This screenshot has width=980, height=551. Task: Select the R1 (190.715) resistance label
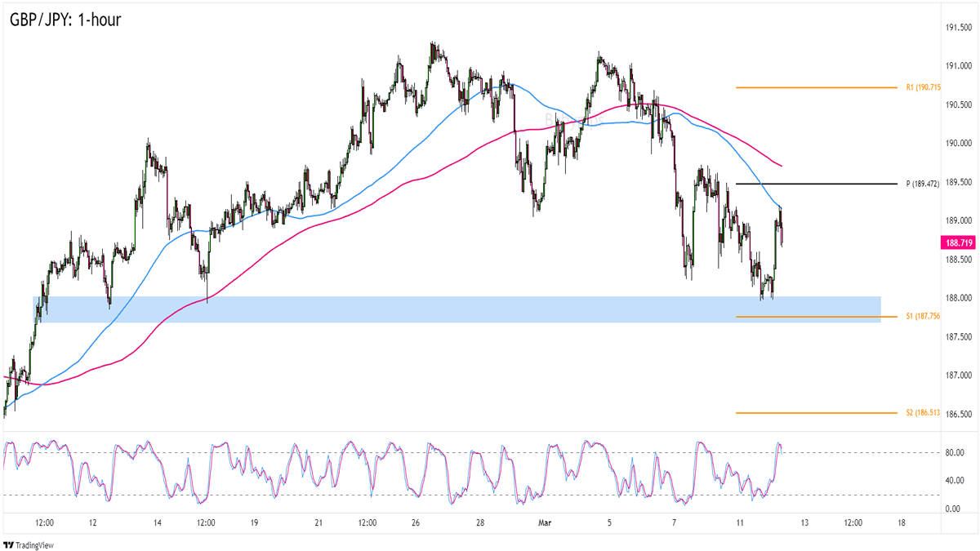coord(923,87)
